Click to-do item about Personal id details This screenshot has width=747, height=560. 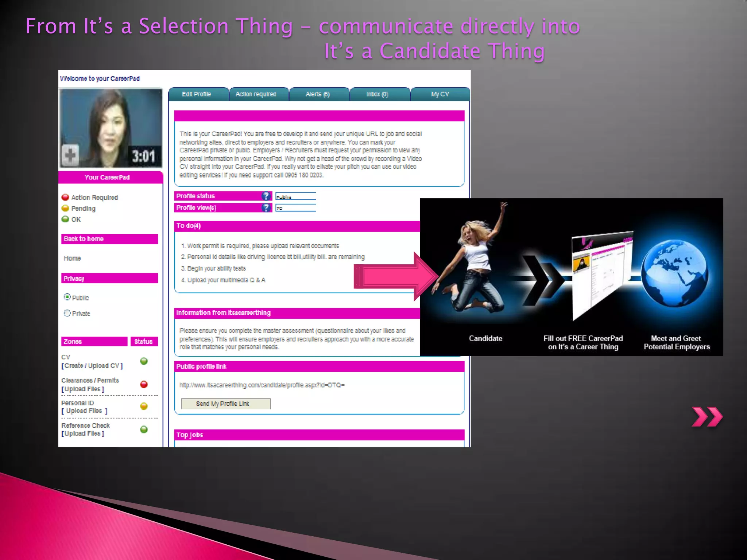(273, 257)
